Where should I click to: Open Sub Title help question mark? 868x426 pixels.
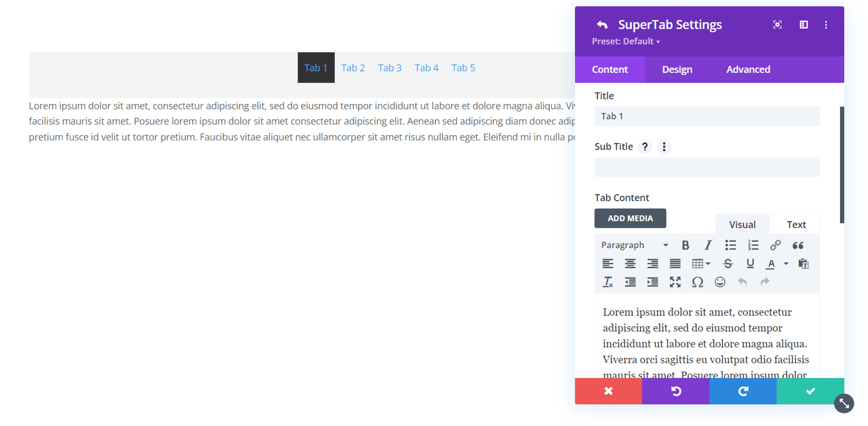coord(645,147)
